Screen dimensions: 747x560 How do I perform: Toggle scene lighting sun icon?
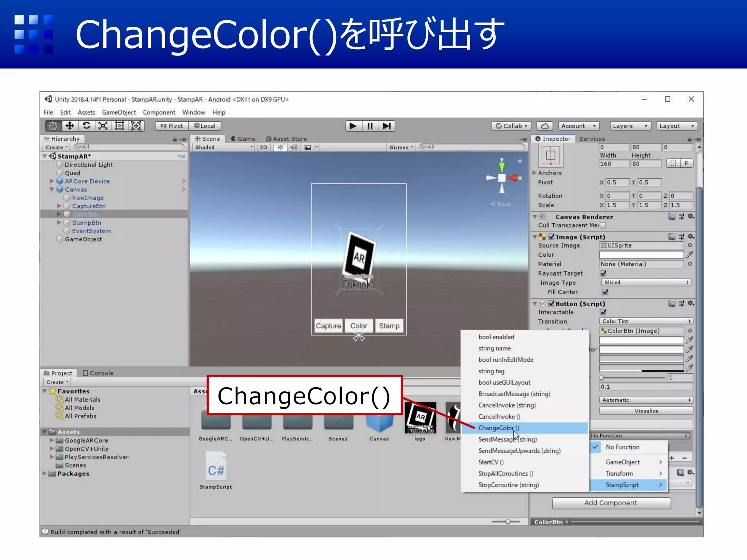[280, 147]
